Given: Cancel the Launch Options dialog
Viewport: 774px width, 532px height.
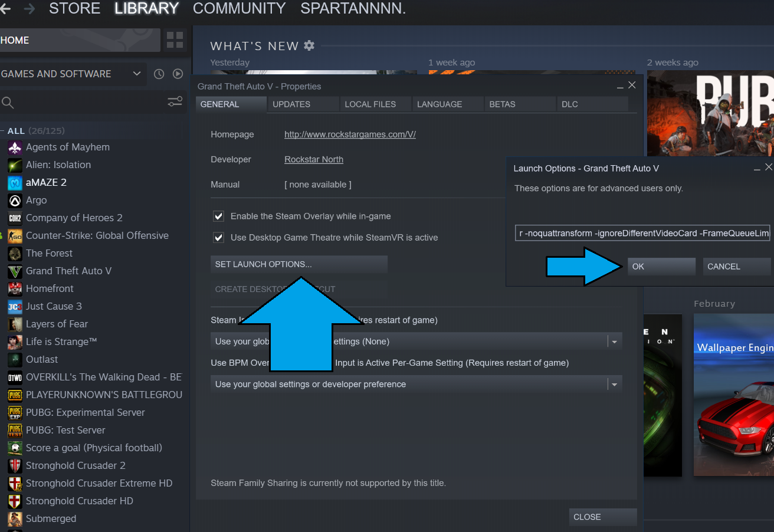Looking at the screenshot, I should pyautogui.click(x=737, y=267).
